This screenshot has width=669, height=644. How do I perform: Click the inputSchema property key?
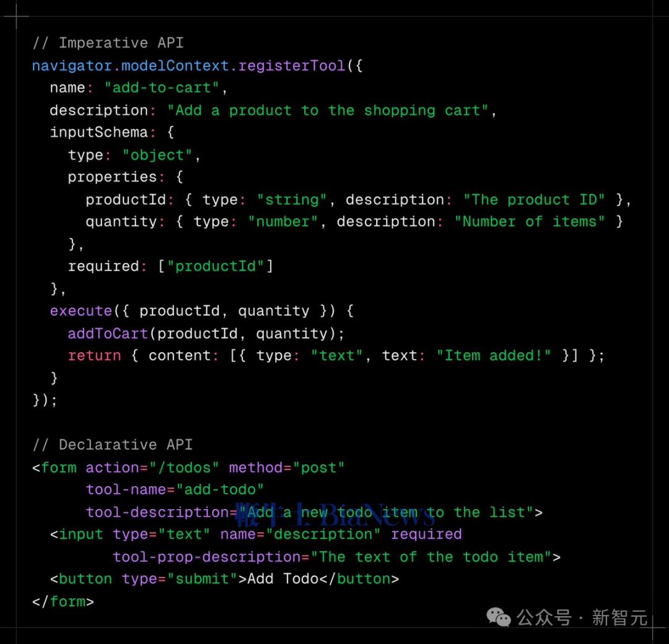tap(98, 133)
